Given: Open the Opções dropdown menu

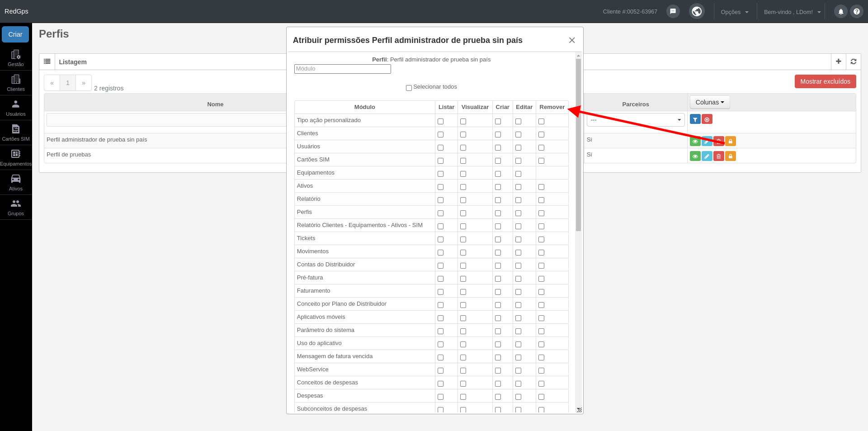Looking at the screenshot, I should coord(735,12).
